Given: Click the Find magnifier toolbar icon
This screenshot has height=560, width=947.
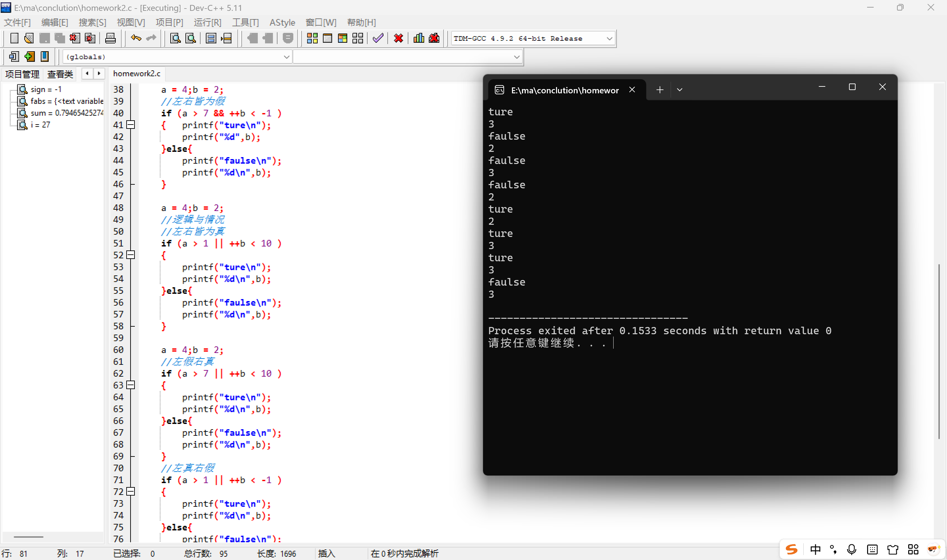Looking at the screenshot, I should tap(175, 38).
